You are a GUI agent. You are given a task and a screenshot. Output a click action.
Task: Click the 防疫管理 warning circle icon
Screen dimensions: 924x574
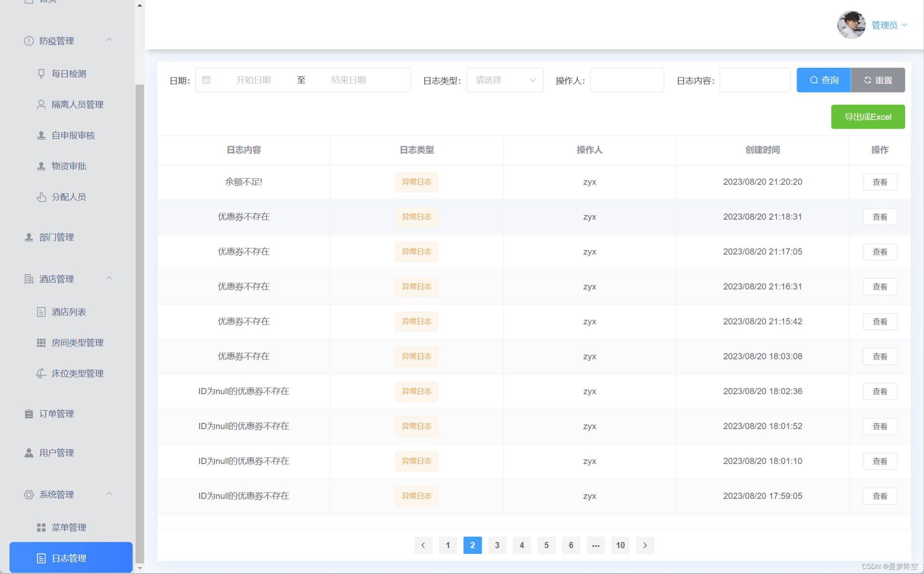(29, 41)
